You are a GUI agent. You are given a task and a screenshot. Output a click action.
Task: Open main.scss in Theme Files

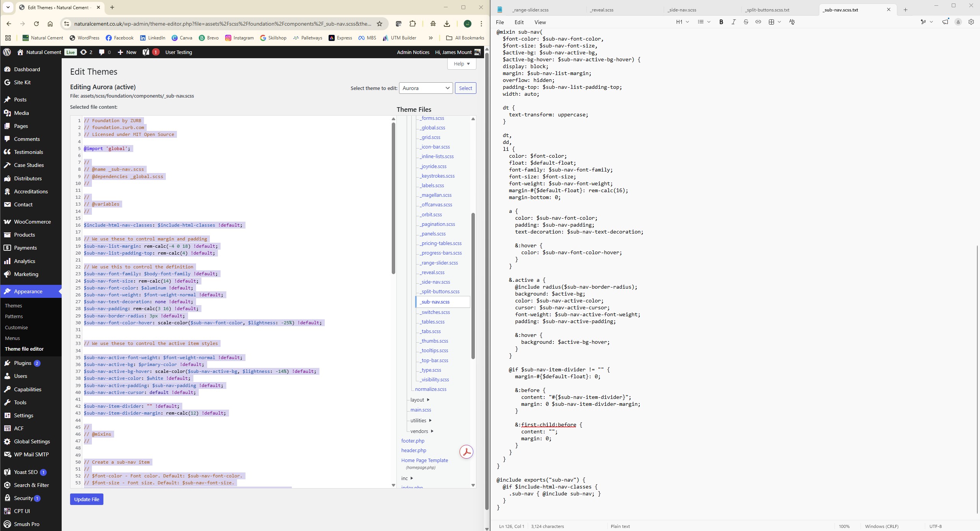click(x=420, y=410)
